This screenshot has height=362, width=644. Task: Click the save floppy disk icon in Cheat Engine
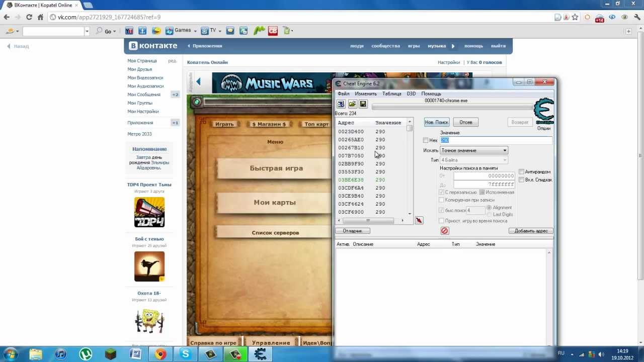point(363,104)
